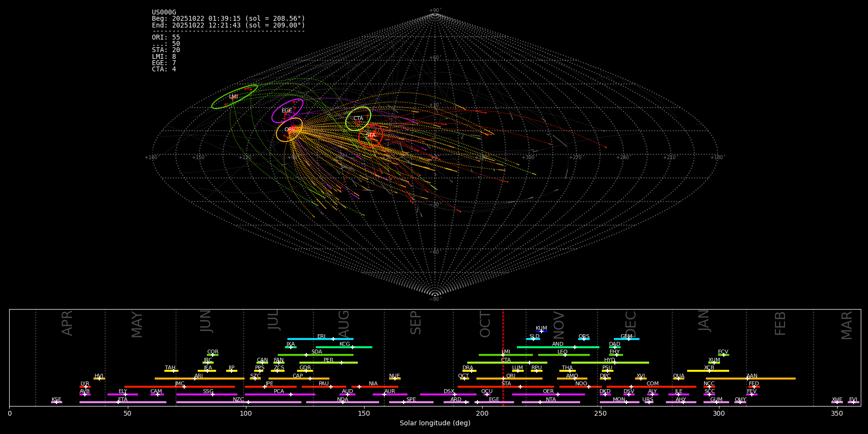Click the OER shower label in timeline
Screen dimensions: 868x434
548,392
